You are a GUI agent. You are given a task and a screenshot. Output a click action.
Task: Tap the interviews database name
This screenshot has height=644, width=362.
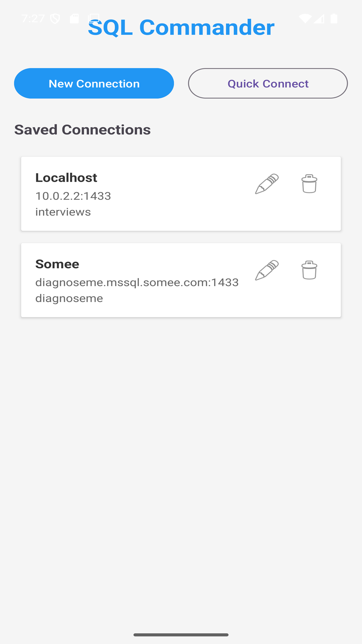(63, 212)
